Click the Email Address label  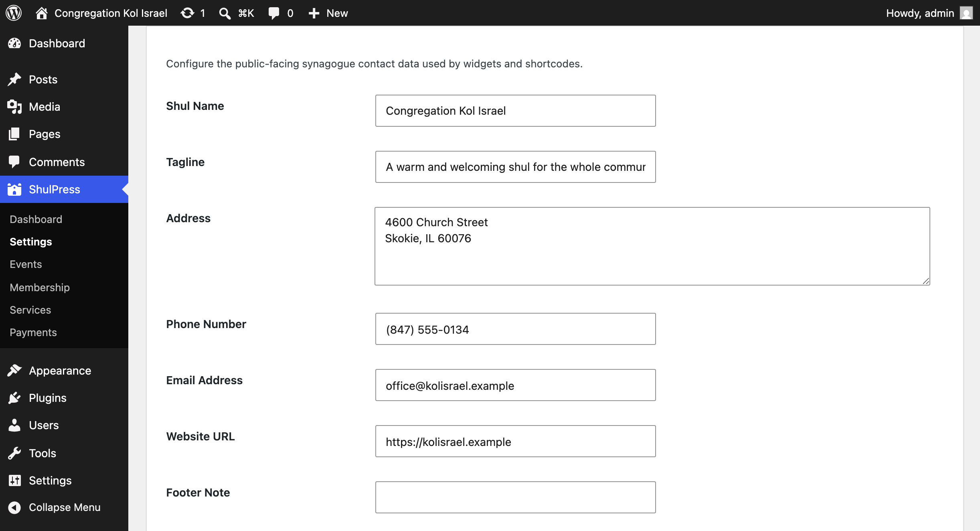(x=205, y=380)
